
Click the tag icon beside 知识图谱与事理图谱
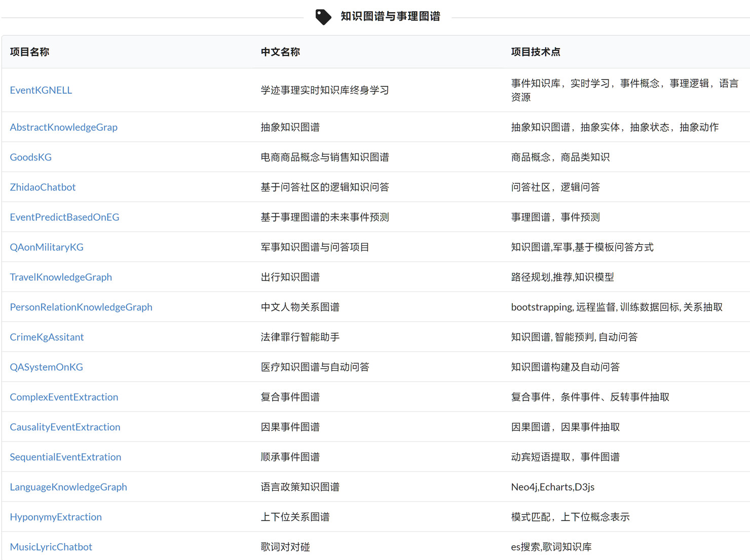323,17
